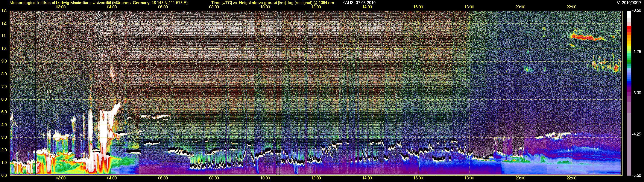Click the coordinates '48.148 N / 11.573 E' text
Image resolution: width=644 pixels, height=182 pixels.
click(x=169, y=3)
